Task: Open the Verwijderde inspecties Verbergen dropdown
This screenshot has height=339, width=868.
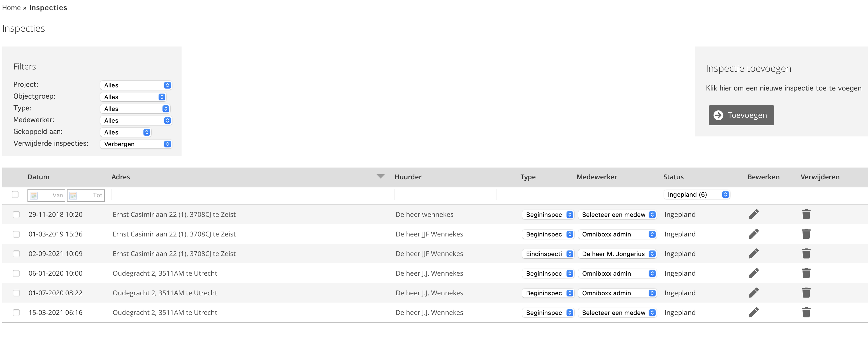Action: coord(136,144)
